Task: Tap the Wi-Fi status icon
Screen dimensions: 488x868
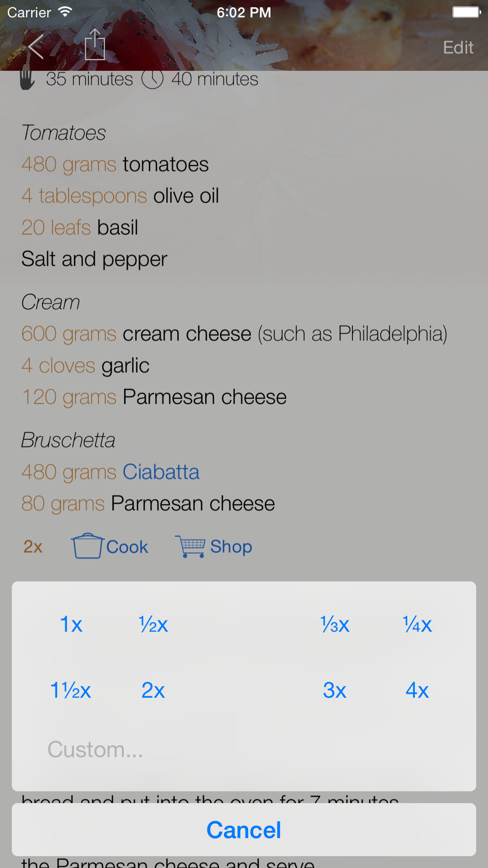Action: coord(65,12)
